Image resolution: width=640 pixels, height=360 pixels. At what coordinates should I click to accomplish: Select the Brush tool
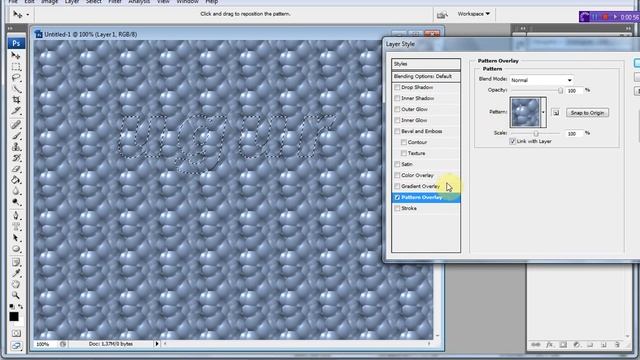(x=16, y=136)
